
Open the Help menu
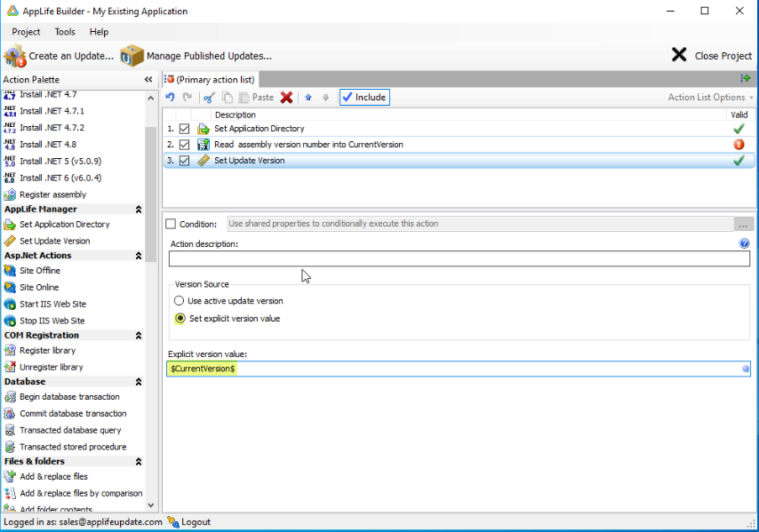[99, 32]
